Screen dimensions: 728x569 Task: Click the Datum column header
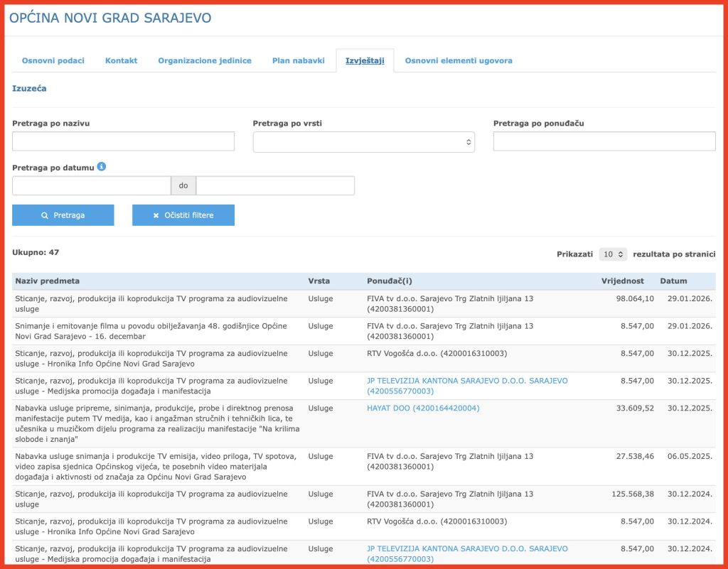point(673,281)
